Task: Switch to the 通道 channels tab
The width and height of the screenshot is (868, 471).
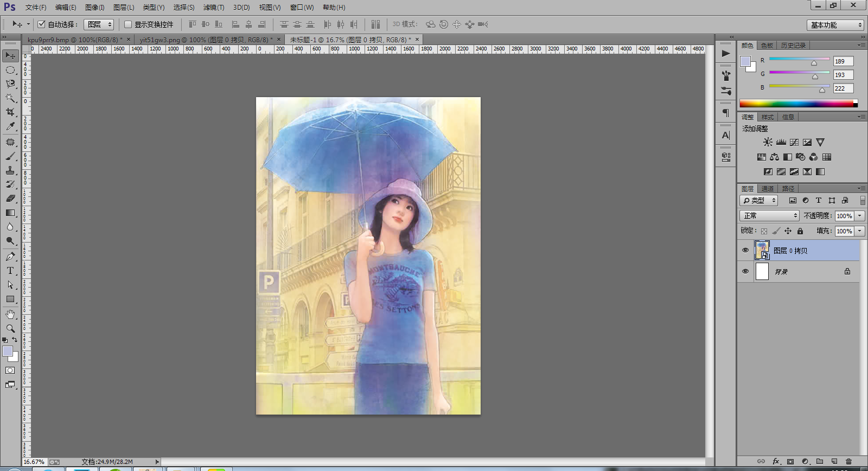Action: 767,189
